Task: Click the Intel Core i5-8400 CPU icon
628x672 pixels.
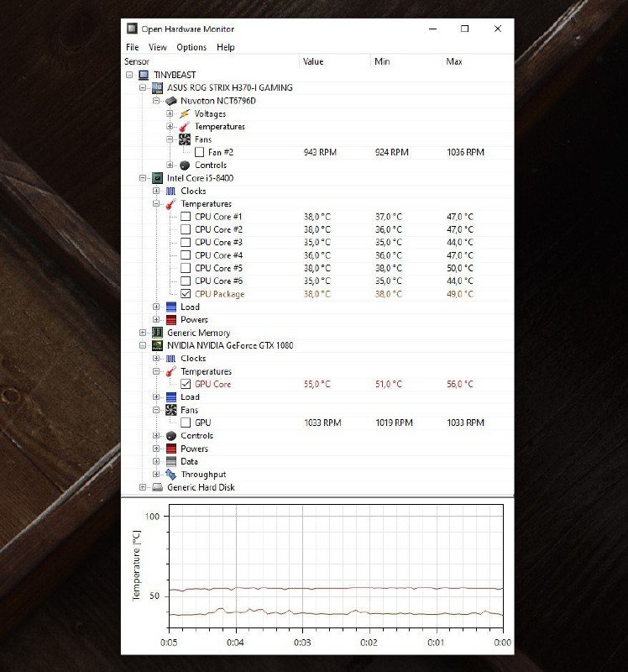Action: [x=157, y=178]
